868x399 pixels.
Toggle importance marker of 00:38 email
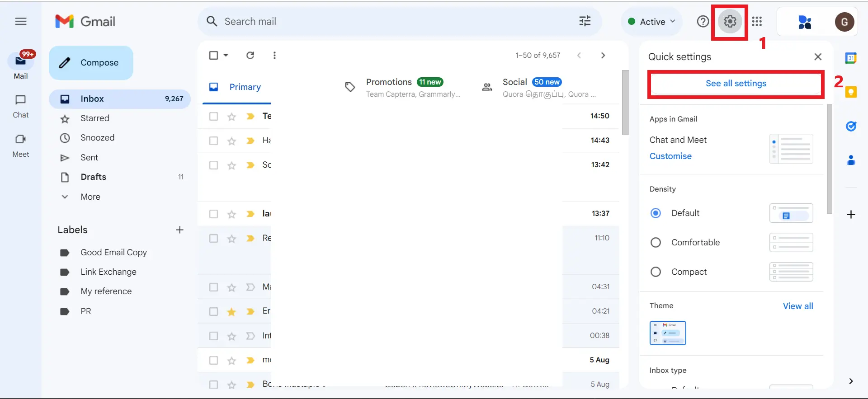point(250,336)
